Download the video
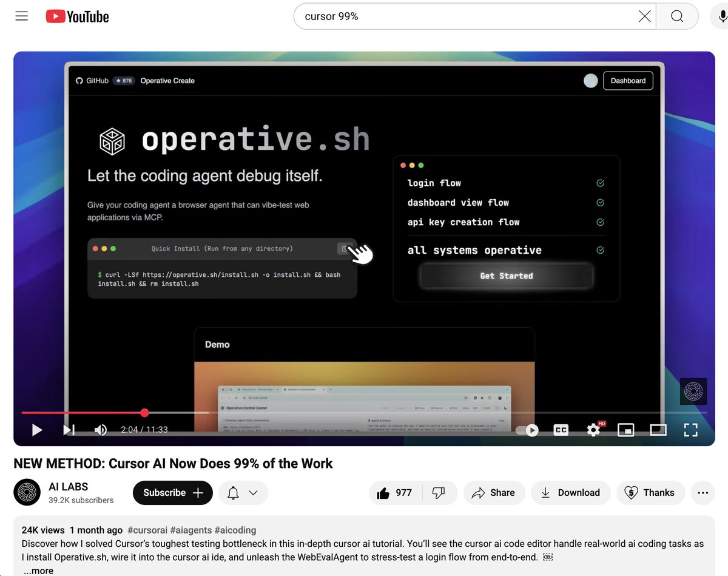The height and width of the screenshot is (576, 728). [x=570, y=492]
